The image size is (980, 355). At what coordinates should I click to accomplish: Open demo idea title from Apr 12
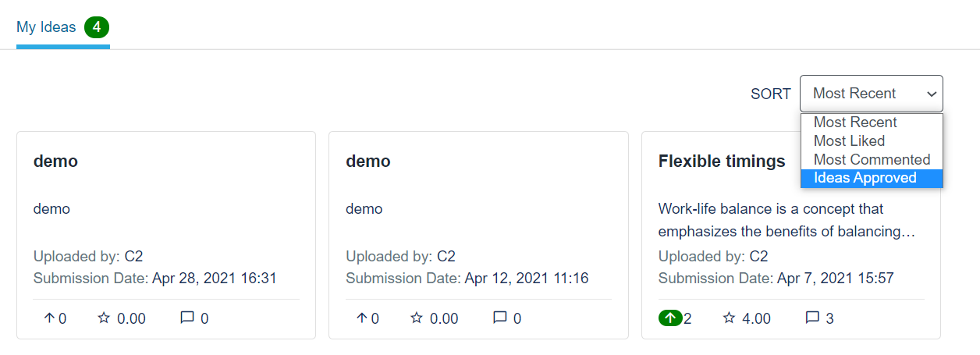[368, 162]
